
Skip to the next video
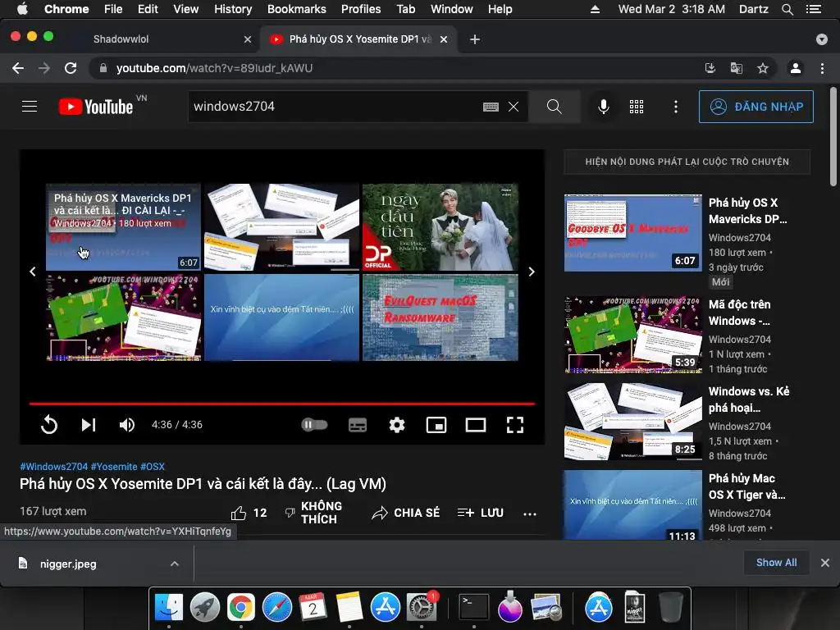click(x=89, y=425)
